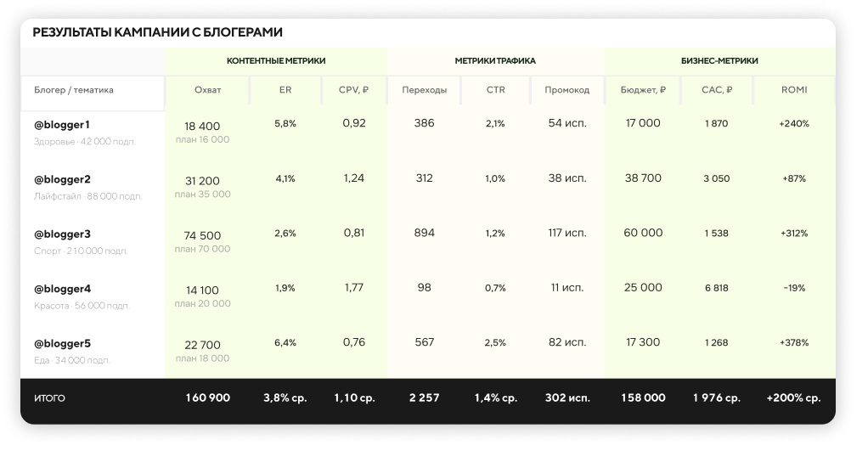Select the 'БИЗНЕС-МЕТРИКИ' group header
The height and width of the screenshot is (468, 868).
(x=719, y=61)
